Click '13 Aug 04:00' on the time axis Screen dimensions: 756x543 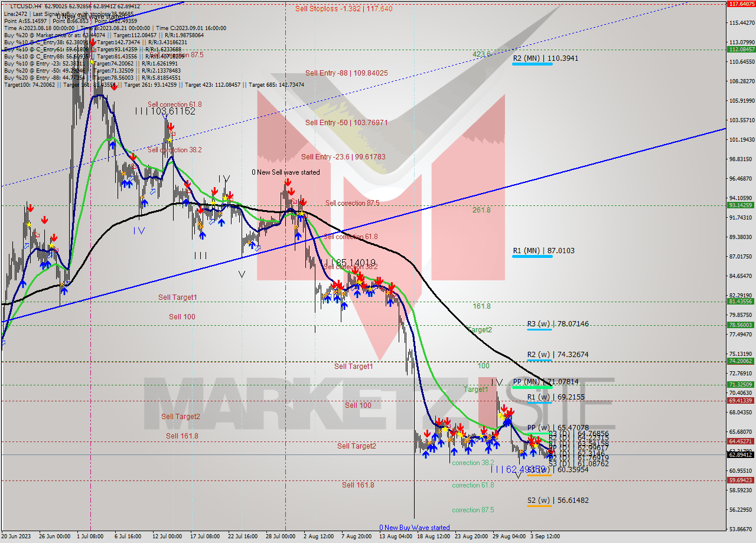[395, 537]
